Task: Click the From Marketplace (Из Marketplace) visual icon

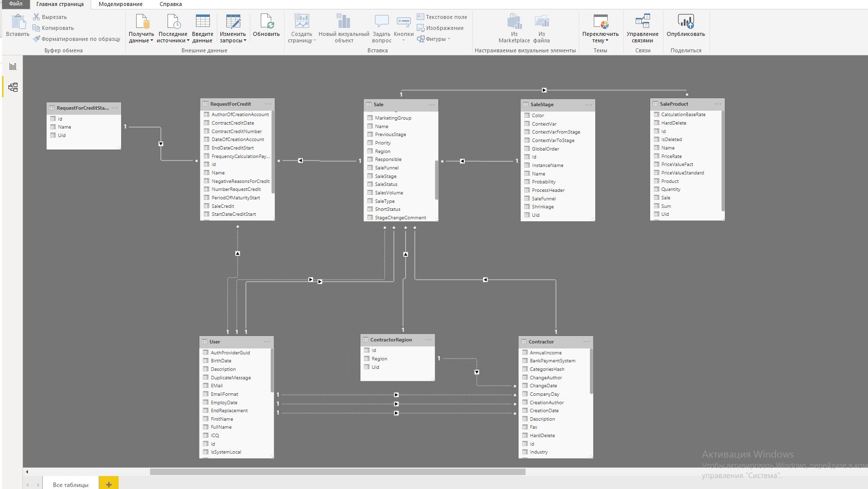Action: tap(514, 21)
